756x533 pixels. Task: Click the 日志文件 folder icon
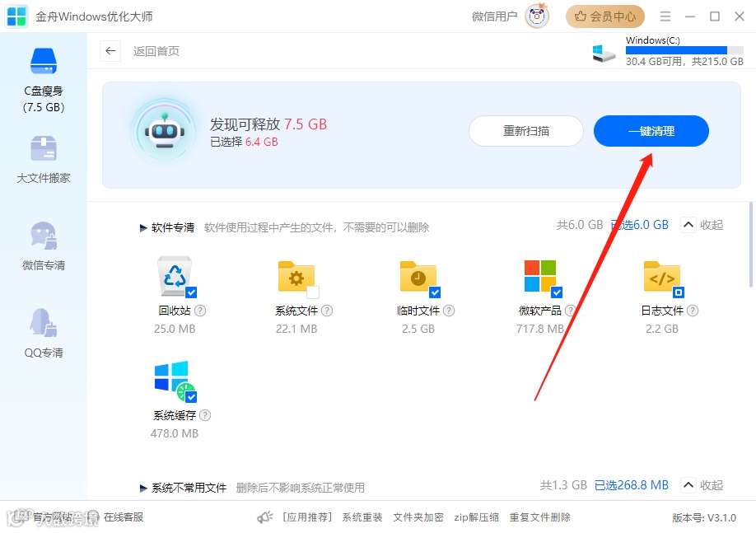point(662,277)
